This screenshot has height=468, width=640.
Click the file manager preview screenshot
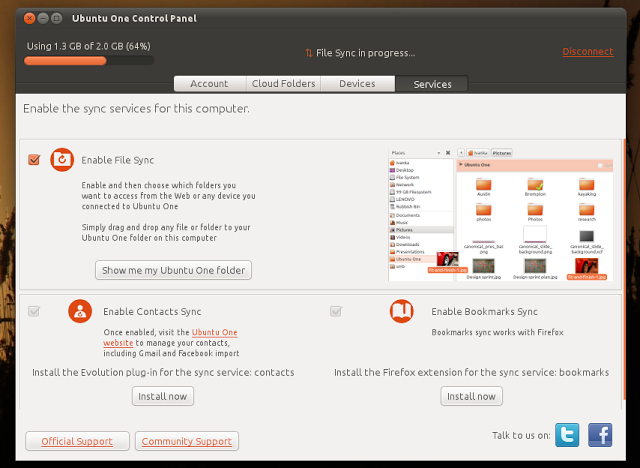[501, 215]
